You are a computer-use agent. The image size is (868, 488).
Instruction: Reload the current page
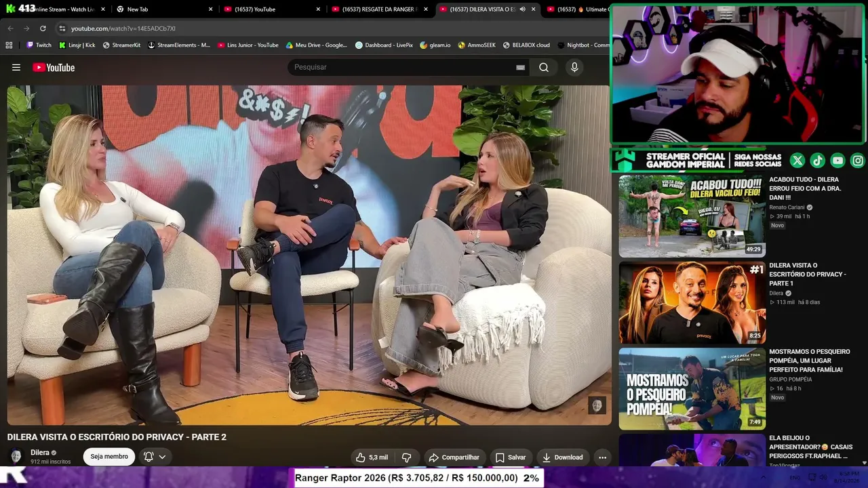click(43, 28)
